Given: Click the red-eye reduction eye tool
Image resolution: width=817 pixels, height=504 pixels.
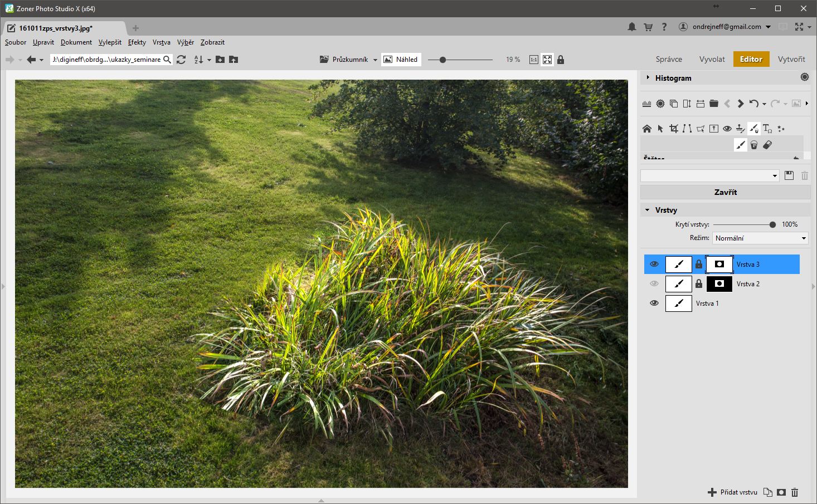Looking at the screenshot, I should (x=727, y=129).
